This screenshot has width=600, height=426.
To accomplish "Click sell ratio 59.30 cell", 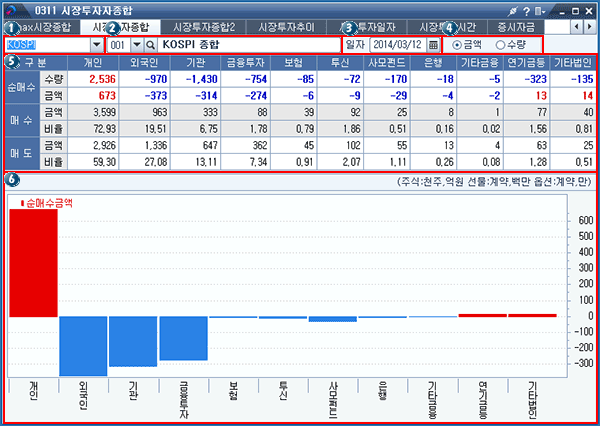I will coord(93,162).
